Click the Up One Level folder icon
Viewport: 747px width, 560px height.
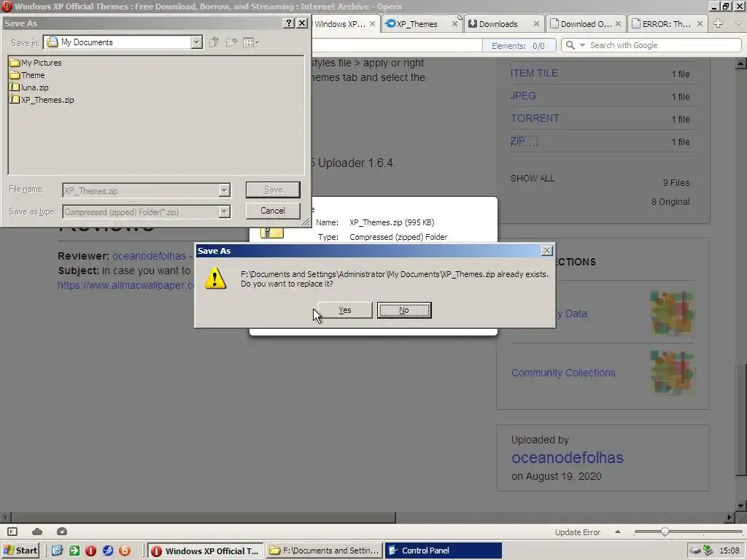point(214,42)
